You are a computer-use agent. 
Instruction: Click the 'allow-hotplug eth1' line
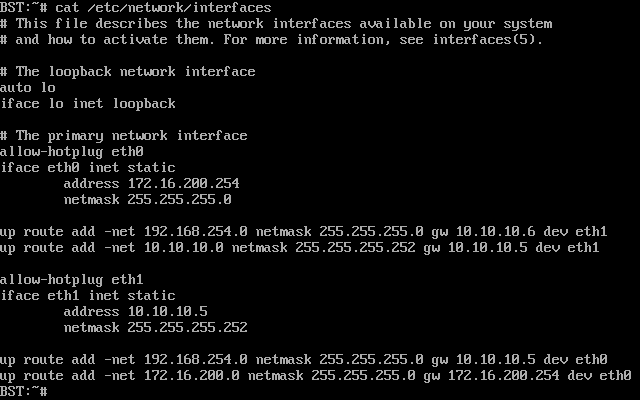[x=72, y=279]
